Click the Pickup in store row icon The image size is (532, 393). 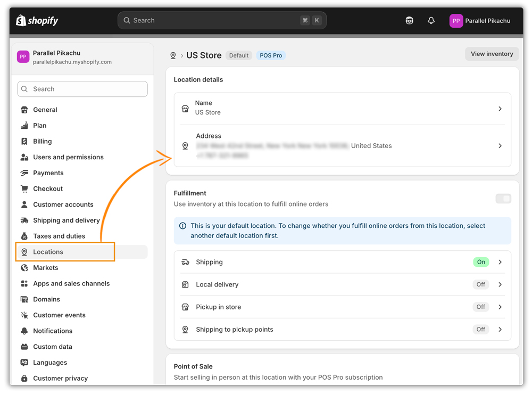(x=185, y=307)
